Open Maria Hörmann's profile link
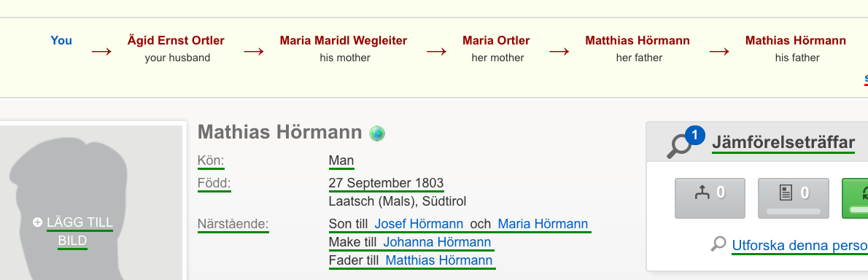Image resolution: width=868 pixels, height=280 pixels. 543,224
